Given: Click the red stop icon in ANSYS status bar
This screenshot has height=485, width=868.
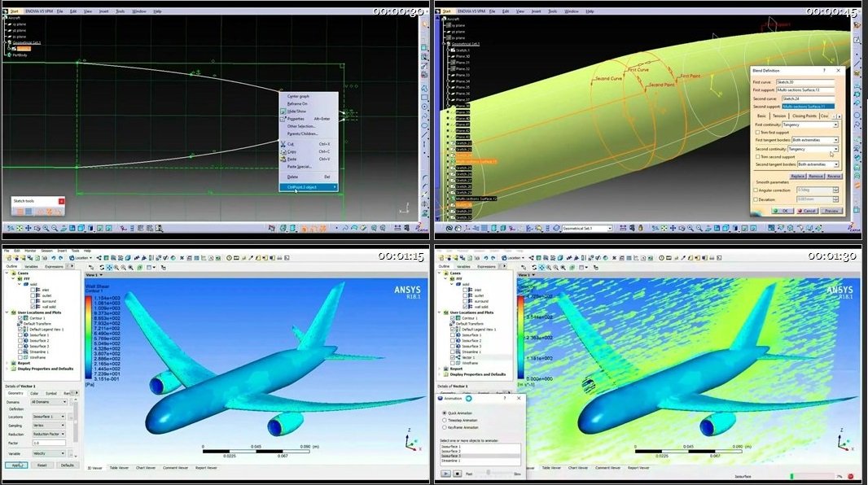Looking at the screenshot, I should point(851,476).
